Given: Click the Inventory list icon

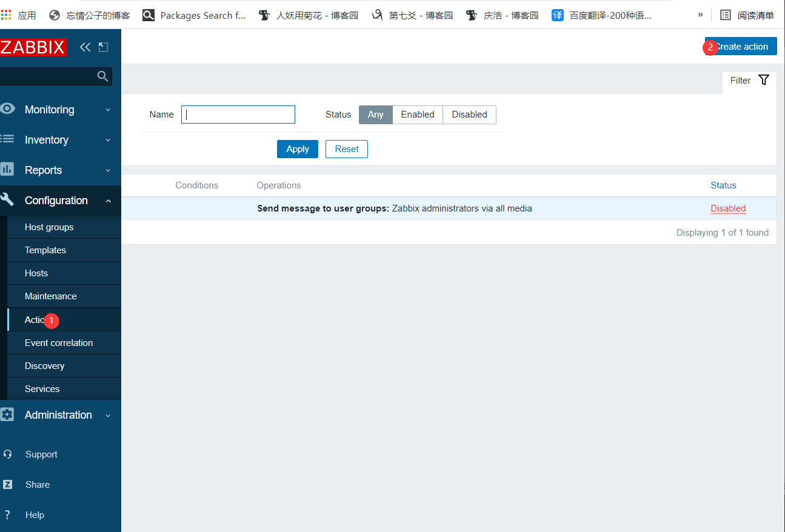Looking at the screenshot, I should pos(7,139).
